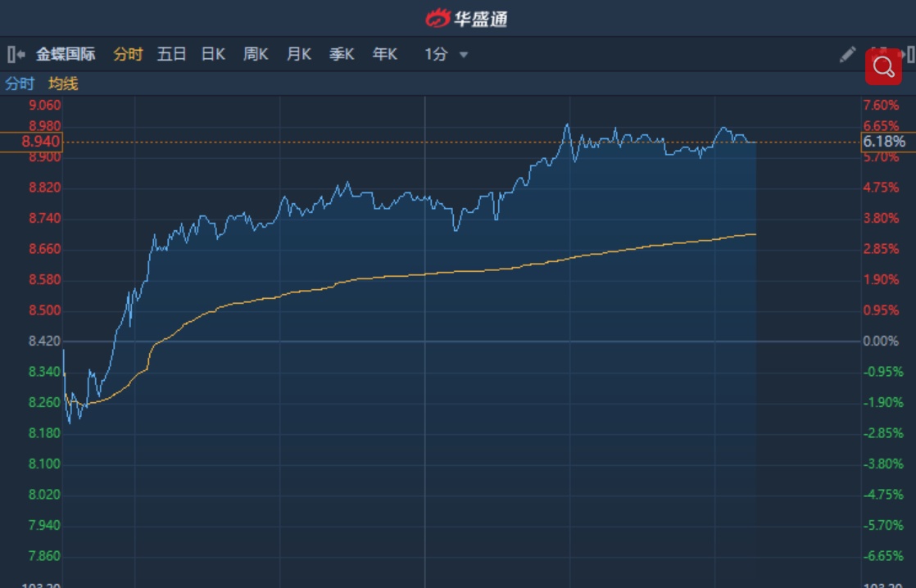The image size is (916, 588).
Task: Switch to the 分时 intraday tab
Action: click(128, 55)
